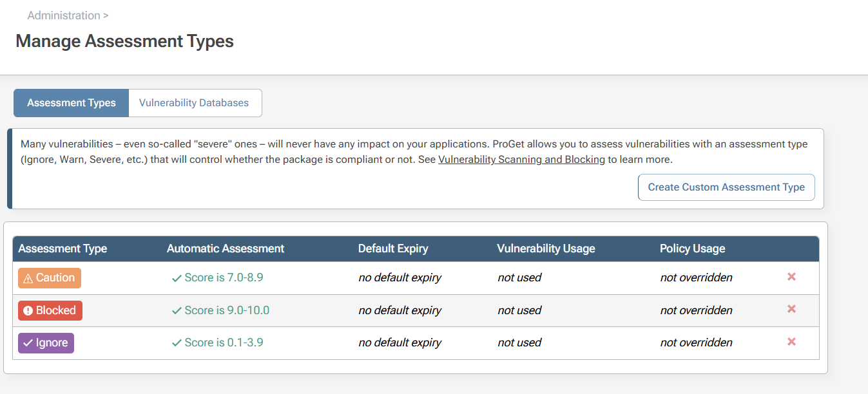
Task: Select the Assessment Types tab
Action: click(x=72, y=103)
